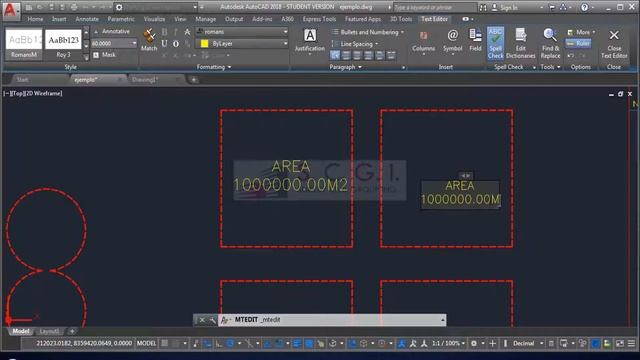Click the clean screen icon in status bar
The height and width of the screenshot is (360, 640).
(619, 343)
